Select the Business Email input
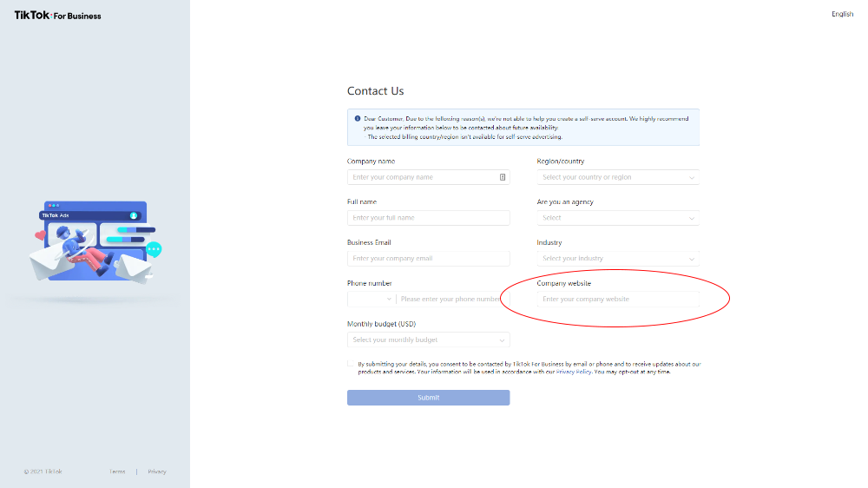Image resolution: width=868 pixels, height=488 pixels. pos(428,259)
